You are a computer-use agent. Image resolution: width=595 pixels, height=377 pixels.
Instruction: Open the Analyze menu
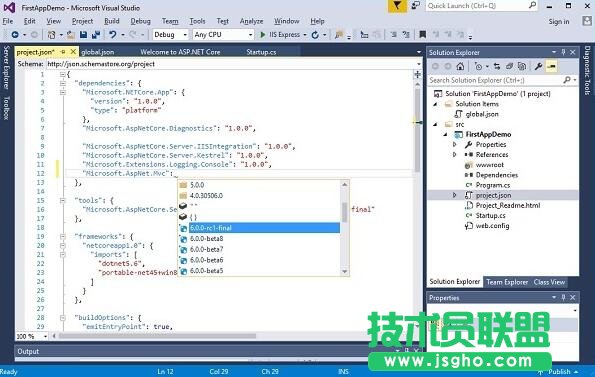pyautogui.click(x=251, y=21)
